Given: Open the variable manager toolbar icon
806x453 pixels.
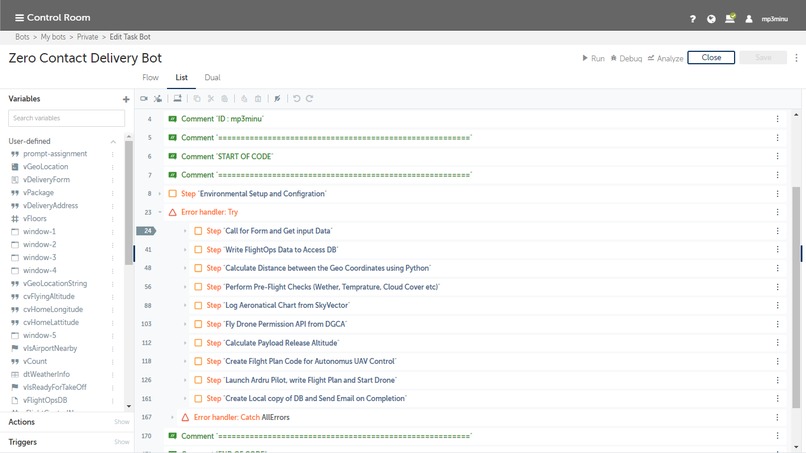Looking at the screenshot, I should tap(158, 99).
